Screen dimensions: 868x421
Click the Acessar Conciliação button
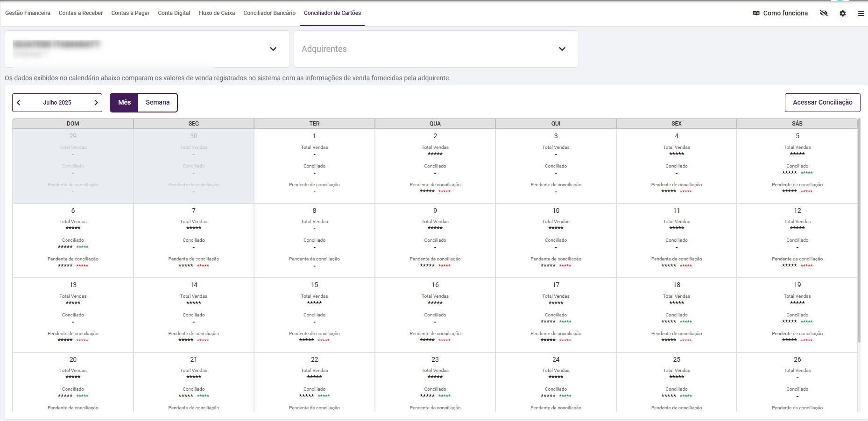822,103
